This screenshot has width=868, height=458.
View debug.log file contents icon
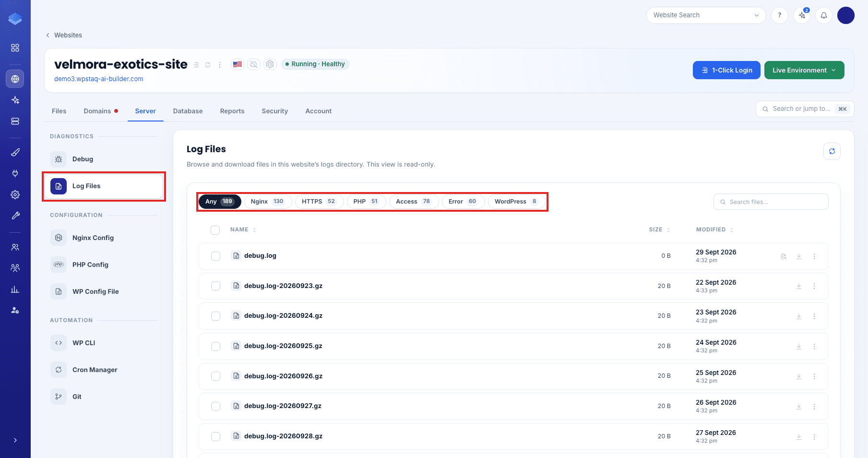tap(784, 256)
